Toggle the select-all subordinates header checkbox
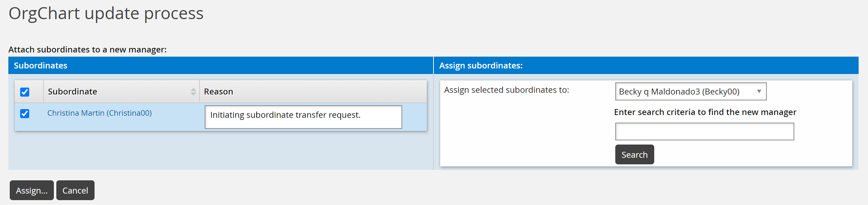Image resolution: width=868 pixels, height=205 pixels. tap(25, 92)
